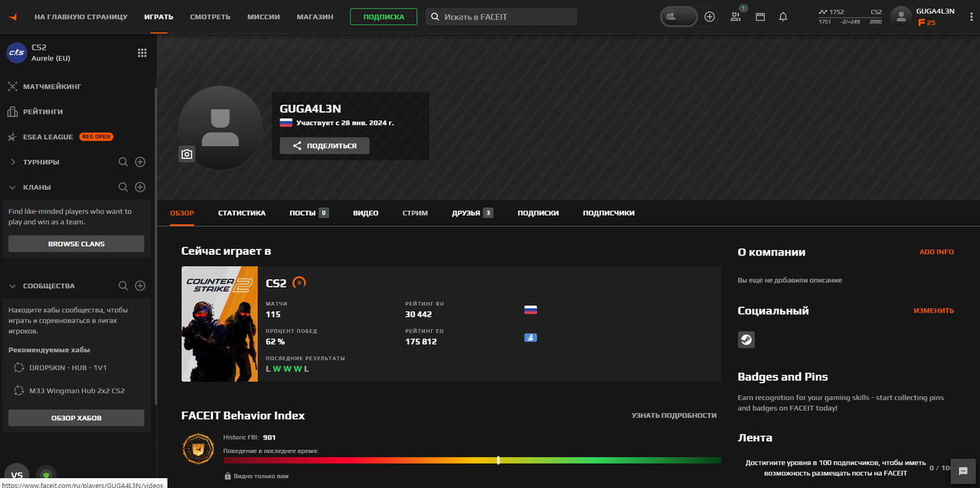The height and width of the screenshot is (488, 980).
Task: Add a player to party with plus icon
Action: [710, 16]
